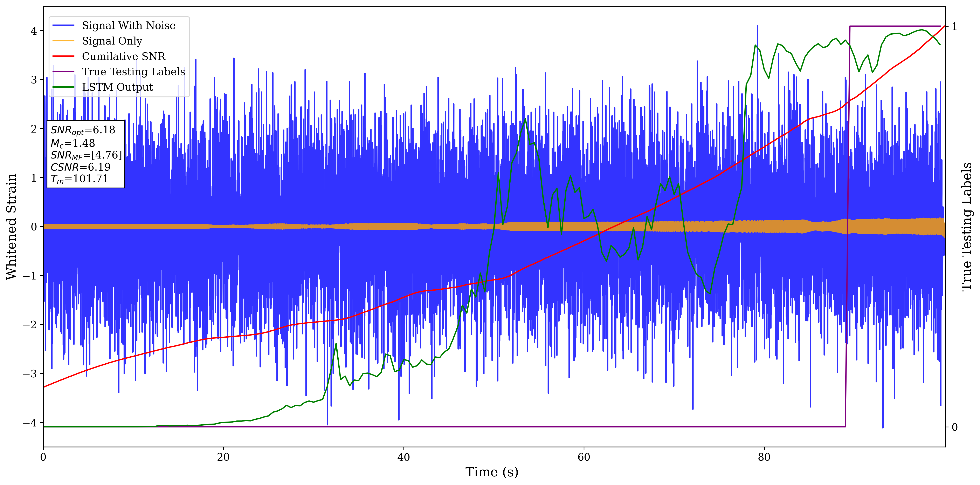Click the x-axis tick label 20
The image size is (980, 485).
tap(223, 457)
